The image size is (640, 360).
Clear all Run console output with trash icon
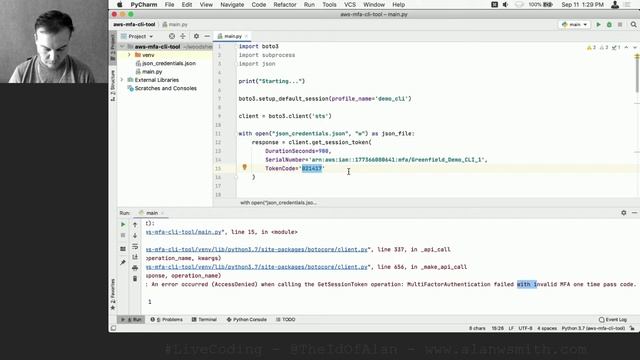(x=135, y=279)
